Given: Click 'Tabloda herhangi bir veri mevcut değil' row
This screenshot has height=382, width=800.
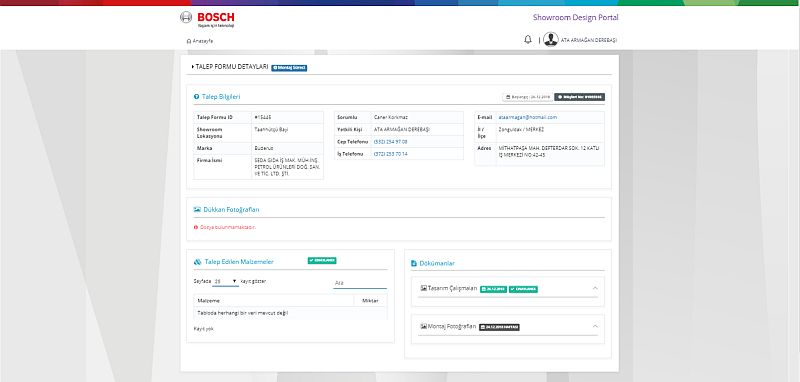Looking at the screenshot, I should [290, 313].
